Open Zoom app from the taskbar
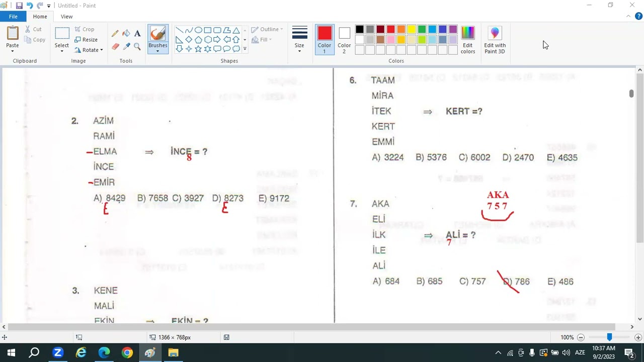 pyautogui.click(x=58, y=352)
